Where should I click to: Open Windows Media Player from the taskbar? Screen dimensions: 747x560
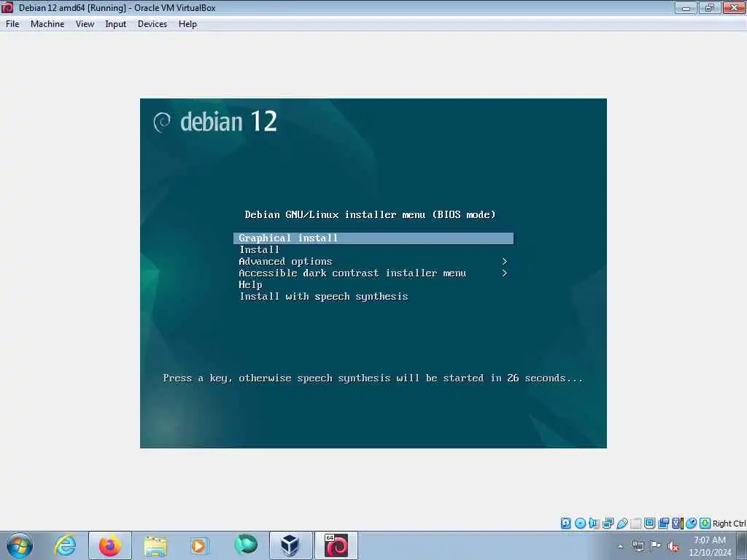(x=200, y=545)
